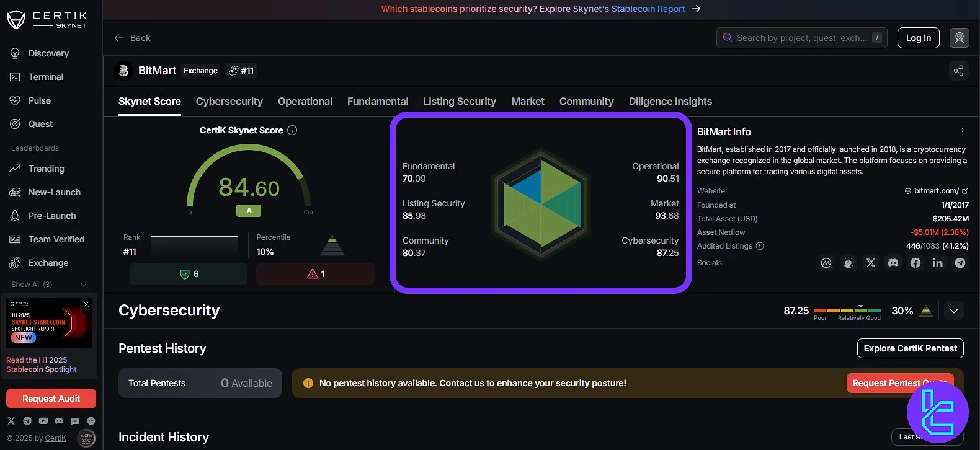Click the Request Audit button

tap(51, 399)
